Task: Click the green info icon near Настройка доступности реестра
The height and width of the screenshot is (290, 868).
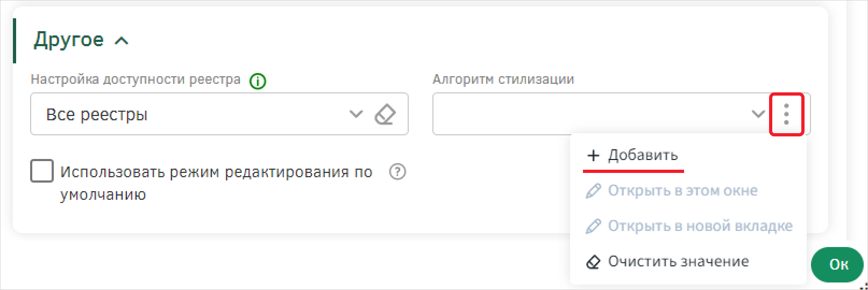Action: pos(258,81)
